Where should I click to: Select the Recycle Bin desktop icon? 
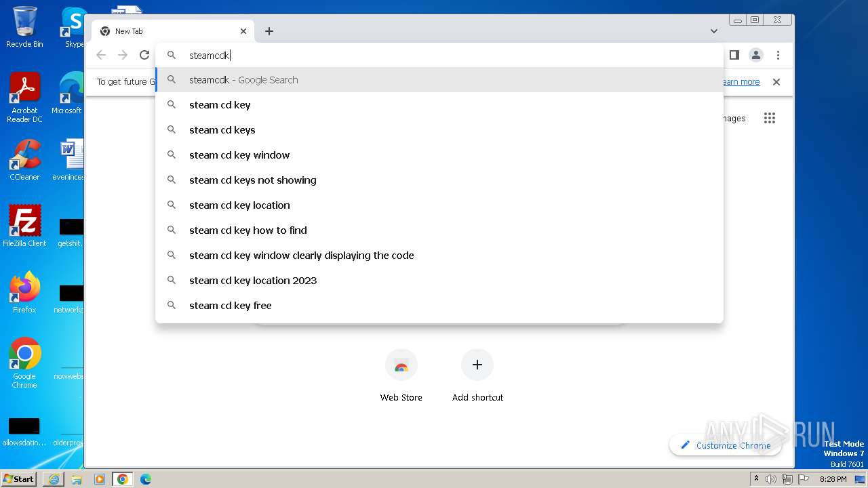click(24, 27)
